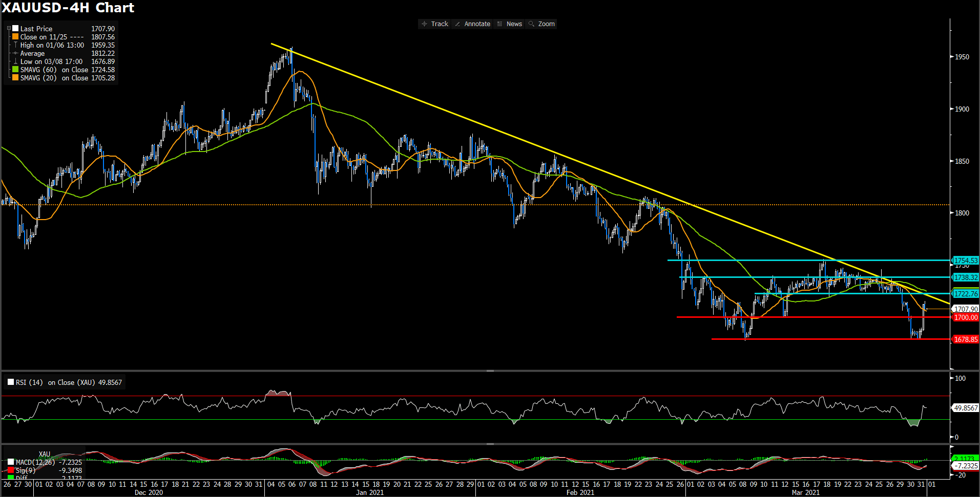Click the Average marker icon in legend

[15, 53]
